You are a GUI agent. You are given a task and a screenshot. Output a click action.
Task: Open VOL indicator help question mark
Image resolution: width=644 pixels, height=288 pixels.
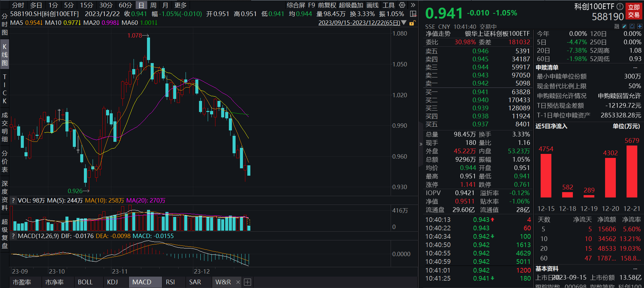pyautogui.click(x=13, y=200)
